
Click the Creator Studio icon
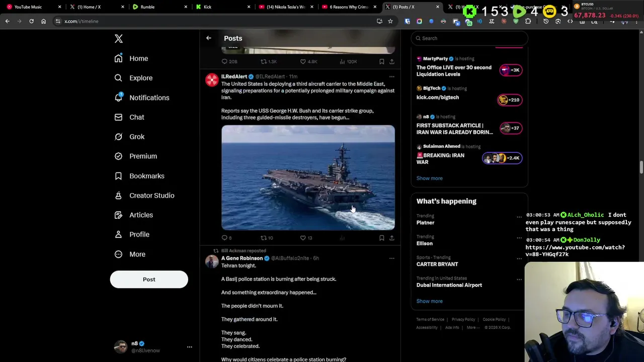coord(118,196)
